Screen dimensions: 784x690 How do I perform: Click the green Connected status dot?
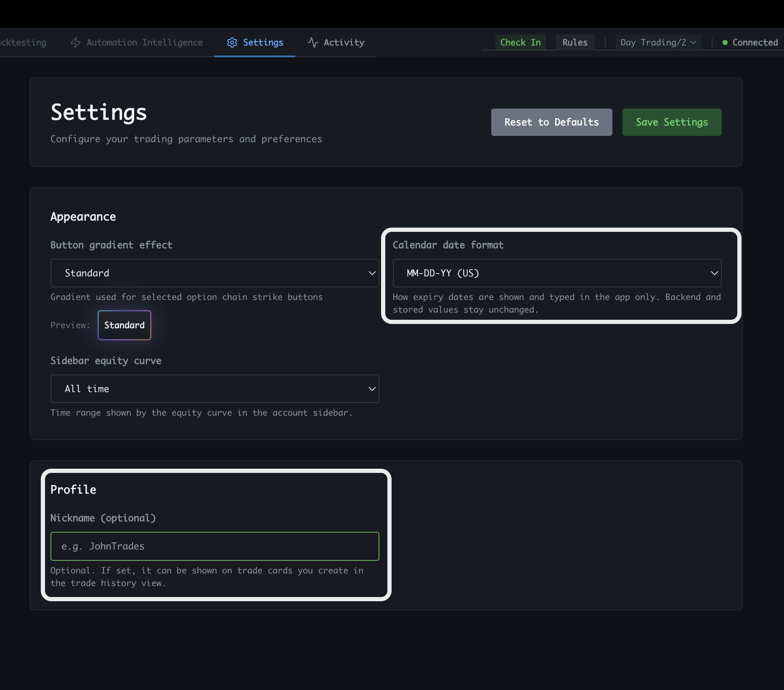pyautogui.click(x=725, y=42)
